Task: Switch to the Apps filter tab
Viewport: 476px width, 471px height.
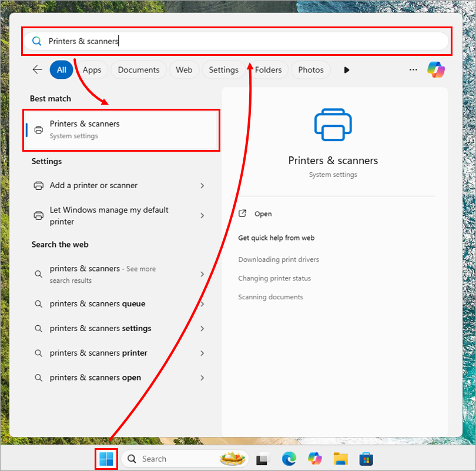Action: pos(92,70)
